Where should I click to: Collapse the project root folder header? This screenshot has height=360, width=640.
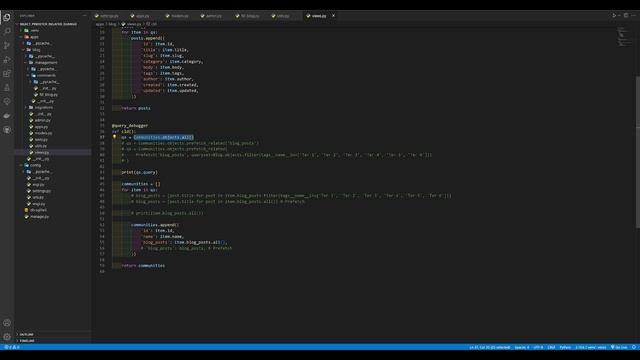point(48,24)
